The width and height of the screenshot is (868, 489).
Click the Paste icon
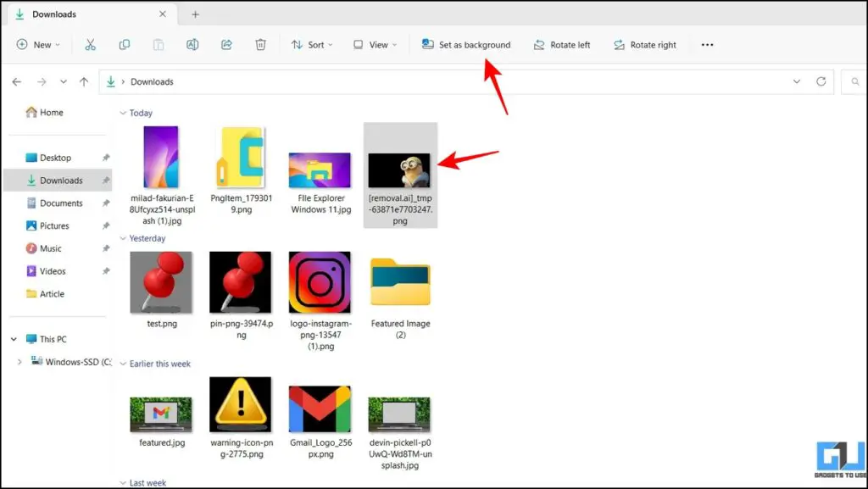coord(158,44)
